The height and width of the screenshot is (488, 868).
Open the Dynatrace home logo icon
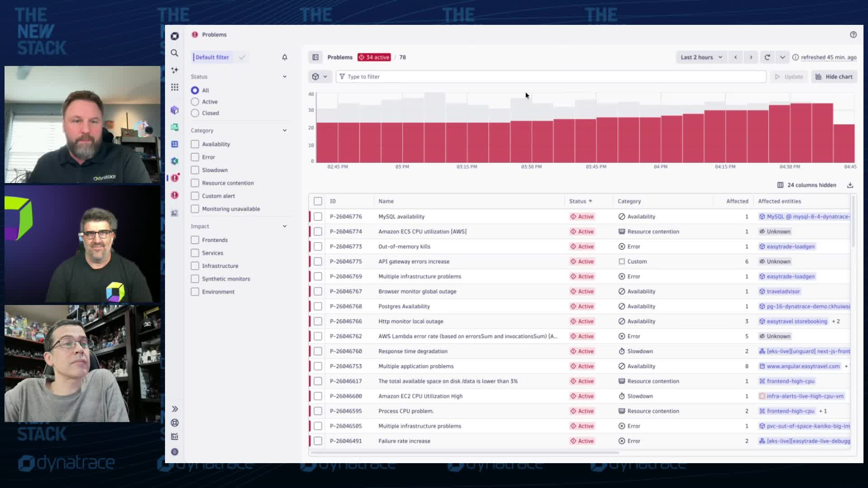click(175, 36)
